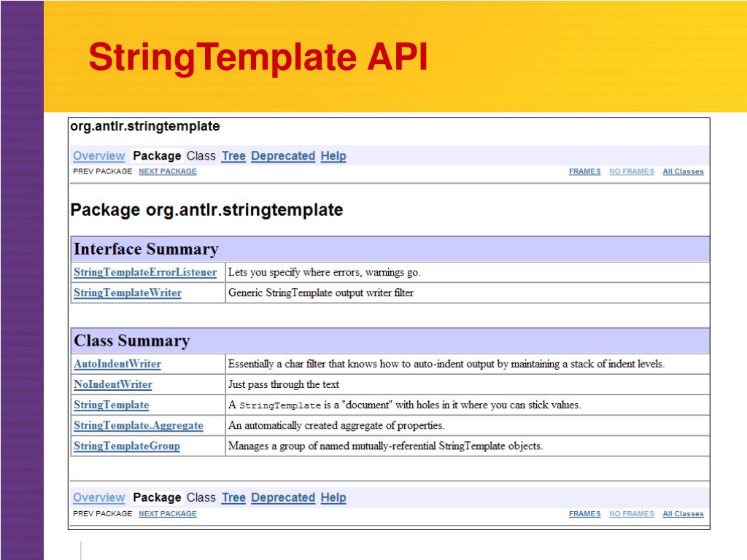The width and height of the screenshot is (747, 560).
Task: Click the bottom FRAMES link
Action: (584, 514)
